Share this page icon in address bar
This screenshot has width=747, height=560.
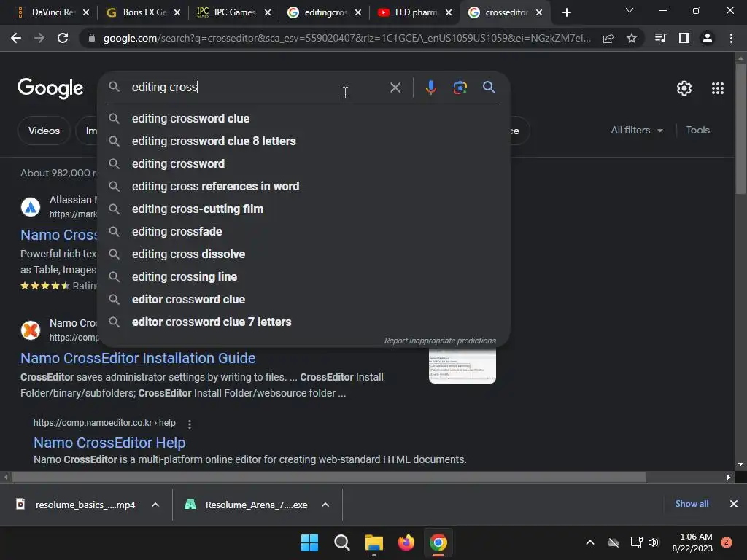[x=608, y=38]
